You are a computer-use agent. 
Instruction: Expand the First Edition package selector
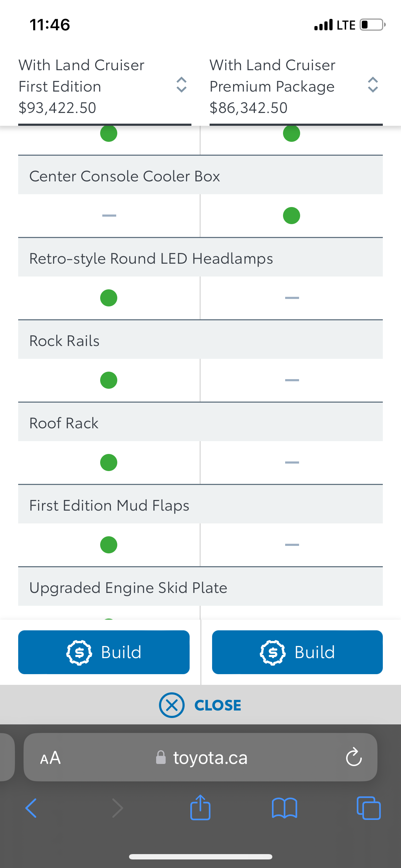pyautogui.click(x=181, y=85)
